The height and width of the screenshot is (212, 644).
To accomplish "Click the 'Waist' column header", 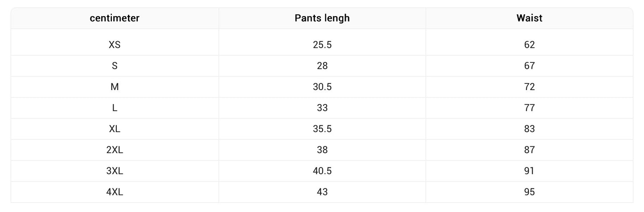I will point(529,18).
